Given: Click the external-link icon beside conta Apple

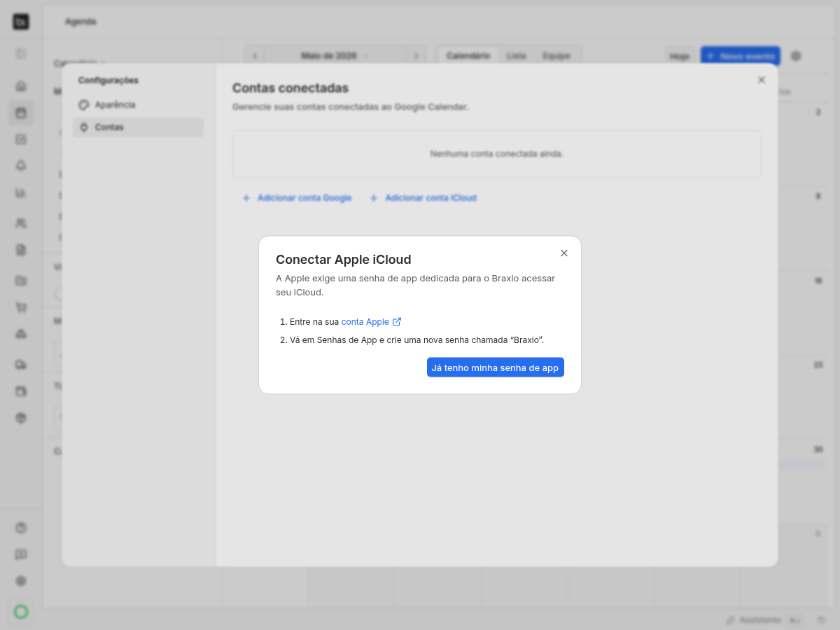Looking at the screenshot, I should [397, 321].
